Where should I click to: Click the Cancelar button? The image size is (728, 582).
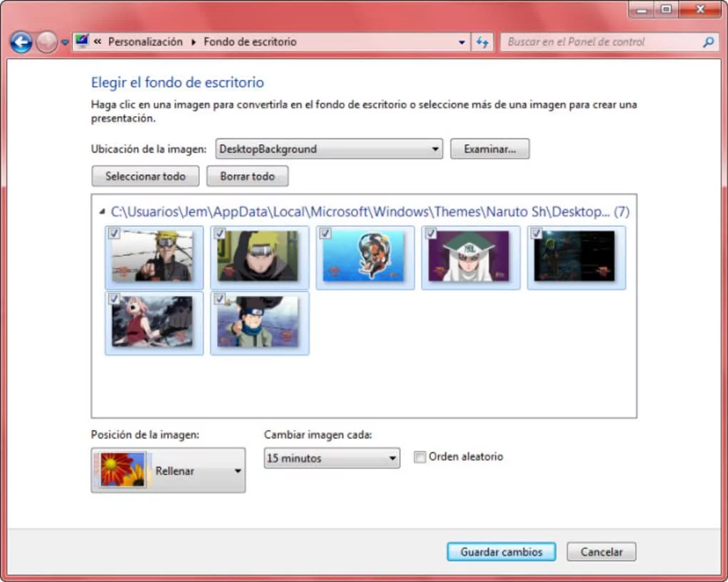(x=602, y=552)
